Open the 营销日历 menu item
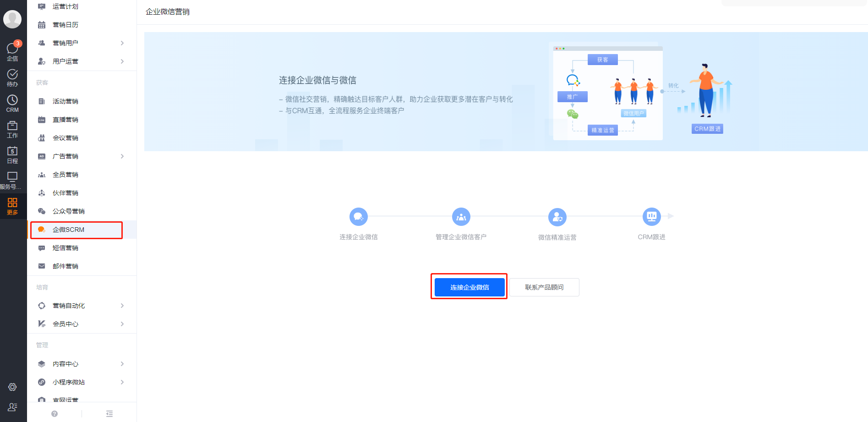 (82, 25)
